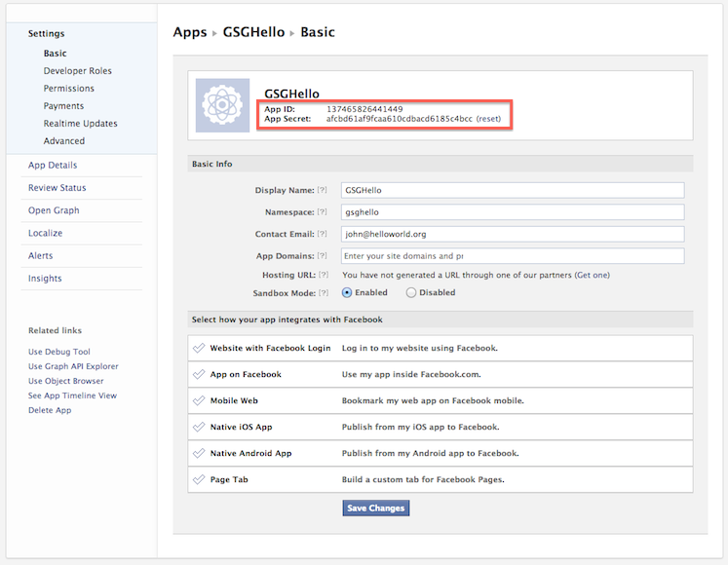Focus the Namespace input field
The height and width of the screenshot is (565, 728).
(513, 211)
